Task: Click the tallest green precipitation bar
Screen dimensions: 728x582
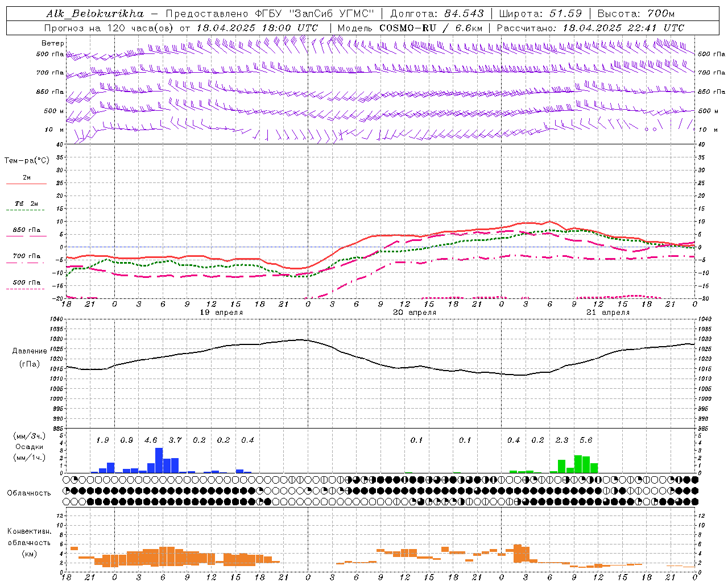Action: (x=578, y=464)
